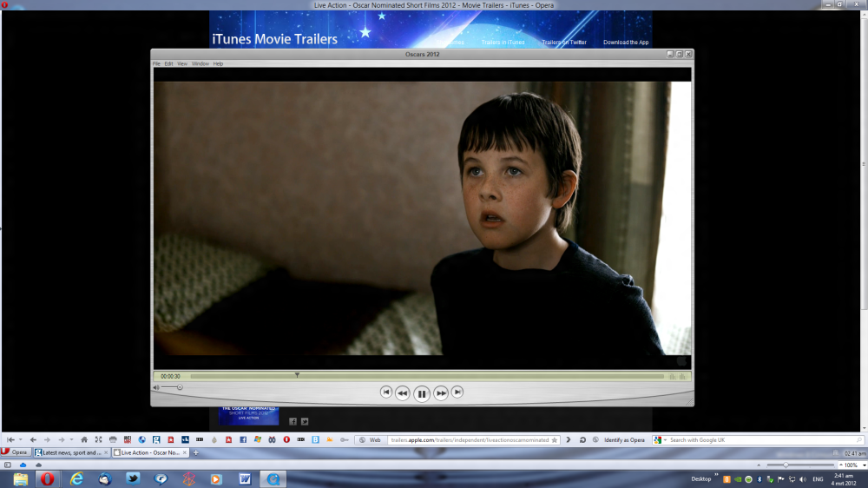Skip to the end of the movie
Screen dimensions: 868x488
[457, 392]
